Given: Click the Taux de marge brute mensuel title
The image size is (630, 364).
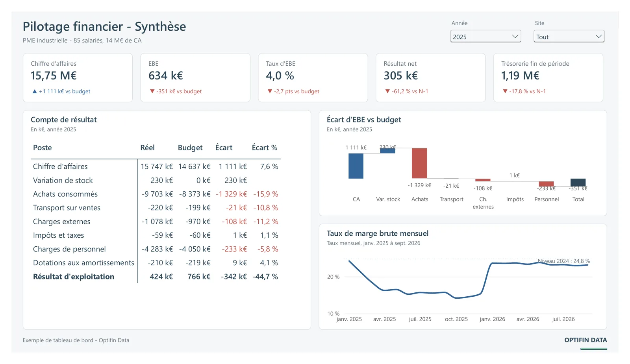Looking at the screenshot, I should [x=378, y=233].
